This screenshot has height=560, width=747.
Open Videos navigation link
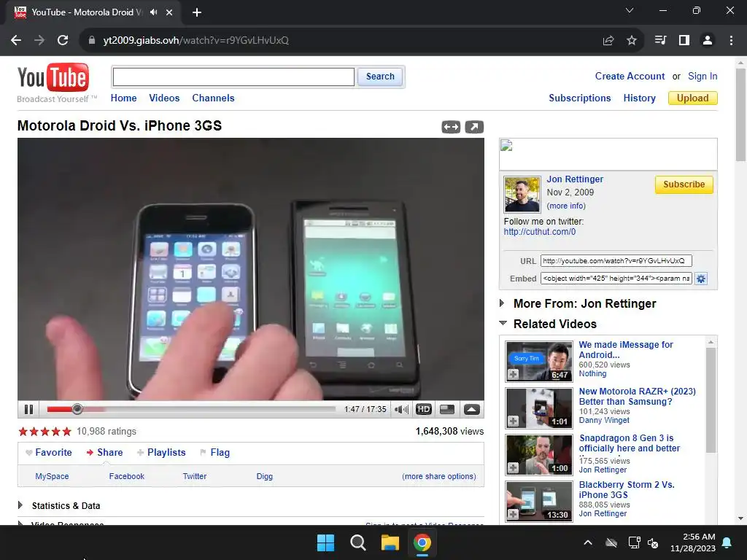click(164, 98)
